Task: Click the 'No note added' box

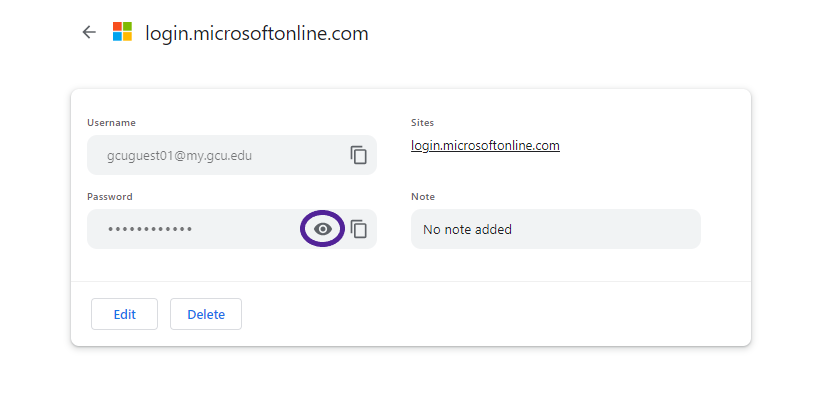Action: coord(556,229)
